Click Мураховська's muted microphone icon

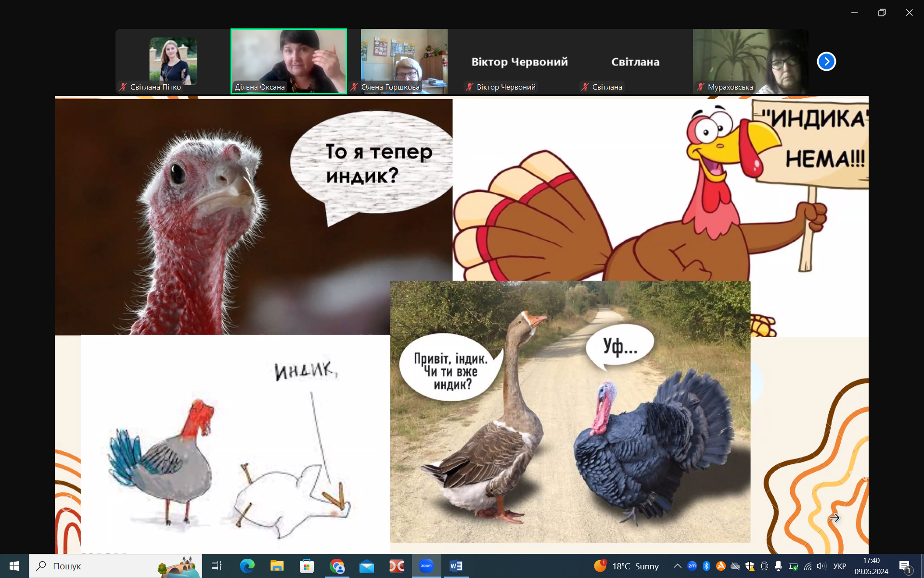coord(701,87)
